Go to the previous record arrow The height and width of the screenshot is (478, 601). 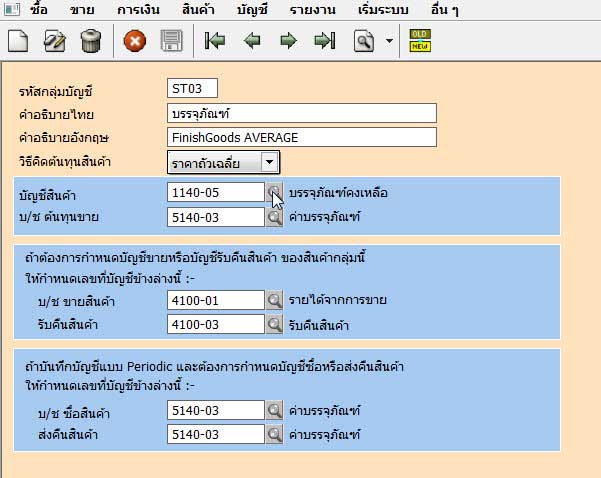[x=252, y=41]
